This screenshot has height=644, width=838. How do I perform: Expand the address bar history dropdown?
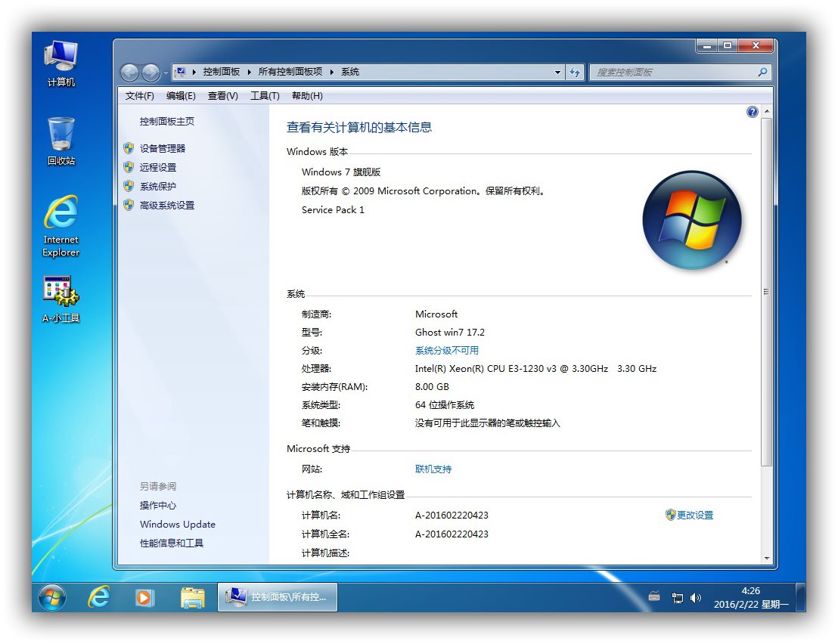pyautogui.click(x=557, y=72)
